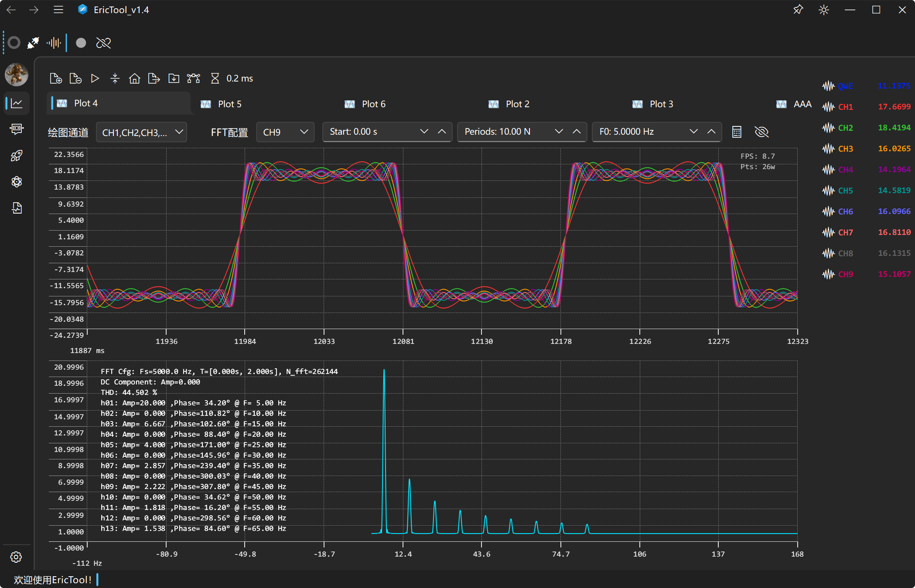Expand the Periods 10.00 N dropdown arrow

click(559, 132)
